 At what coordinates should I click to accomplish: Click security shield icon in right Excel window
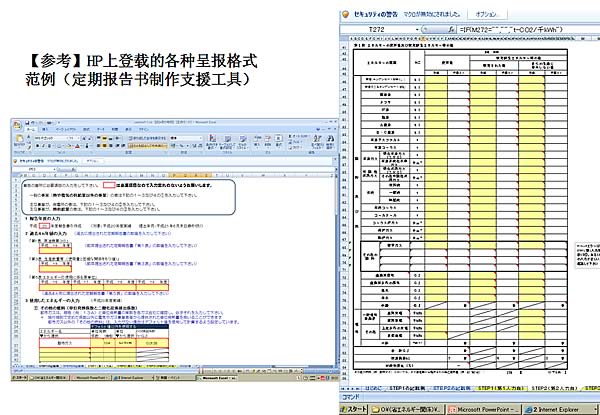346,14
